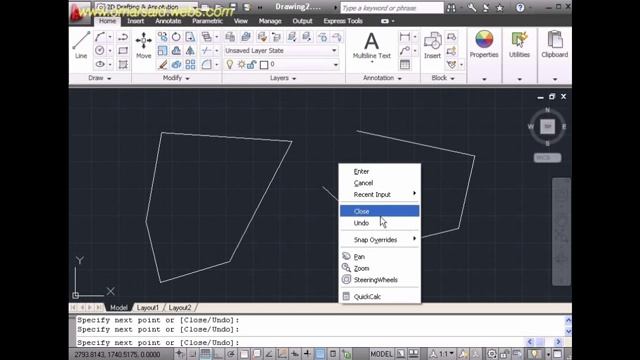This screenshot has width=640, height=360.
Task: Choose Zoom in the context menu
Action: coord(380,268)
